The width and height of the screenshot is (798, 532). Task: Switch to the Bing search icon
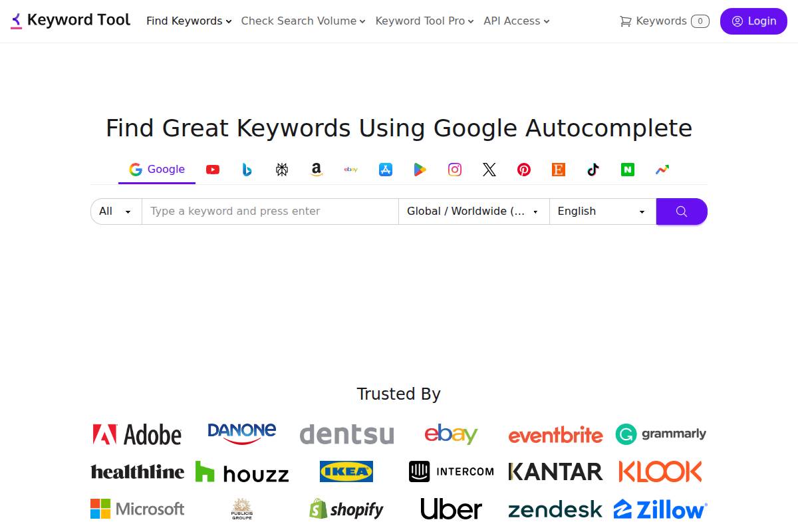click(x=247, y=169)
